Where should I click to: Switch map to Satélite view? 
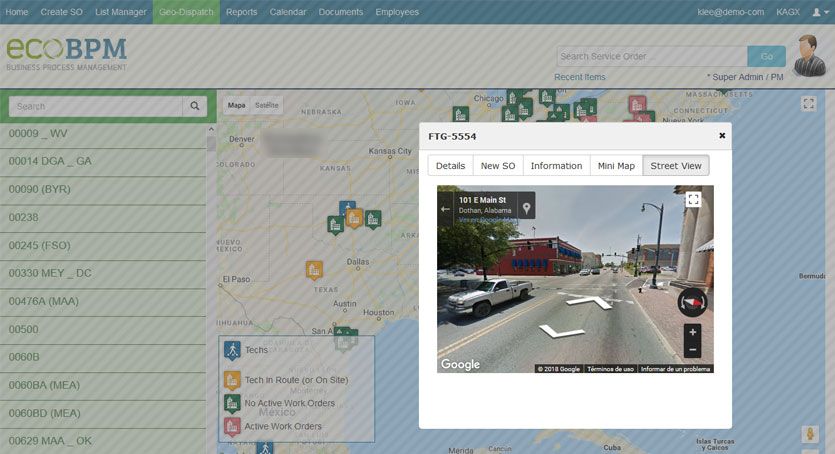click(x=266, y=105)
